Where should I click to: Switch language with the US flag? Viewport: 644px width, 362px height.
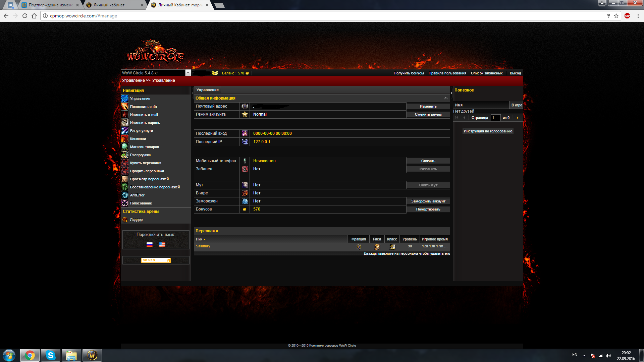click(162, 245)
